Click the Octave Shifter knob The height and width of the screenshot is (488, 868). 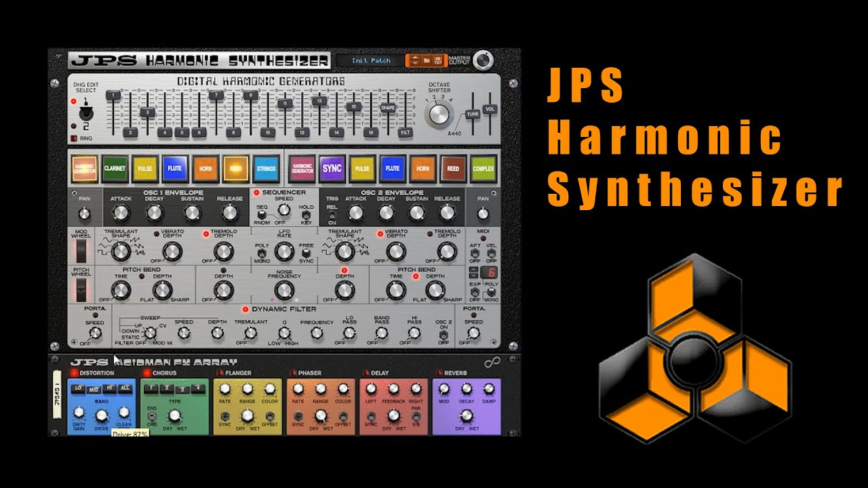point(439,113)
